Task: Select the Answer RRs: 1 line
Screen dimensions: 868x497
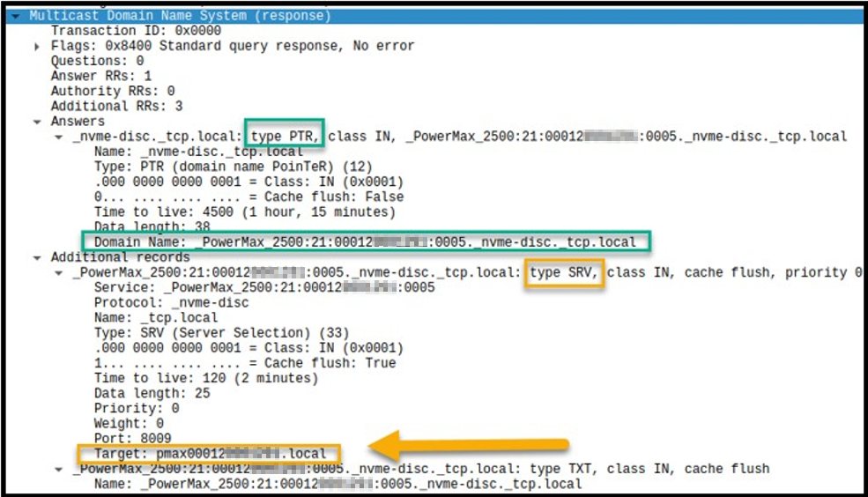Action: (x=101, y=76)
